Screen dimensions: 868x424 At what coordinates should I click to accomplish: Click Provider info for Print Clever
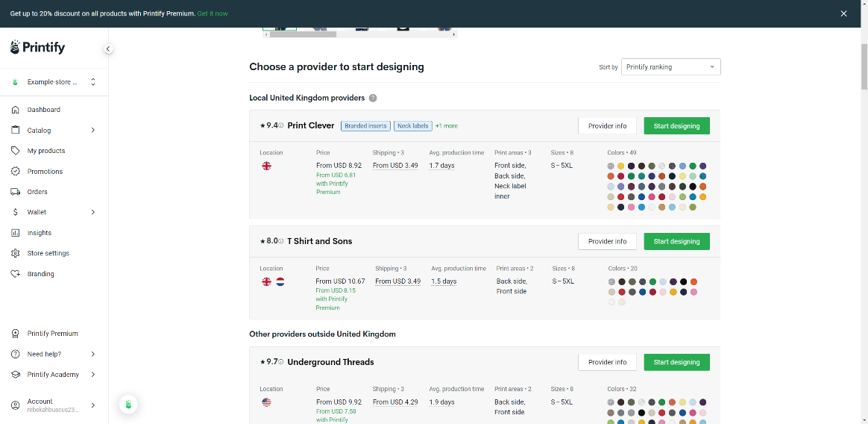tap(607, 126)
